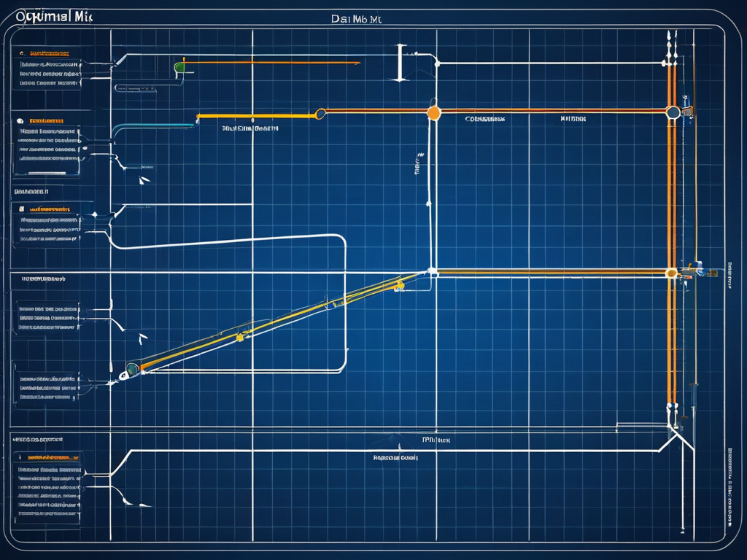Click the green node marker on the top path

click(179, 68)
